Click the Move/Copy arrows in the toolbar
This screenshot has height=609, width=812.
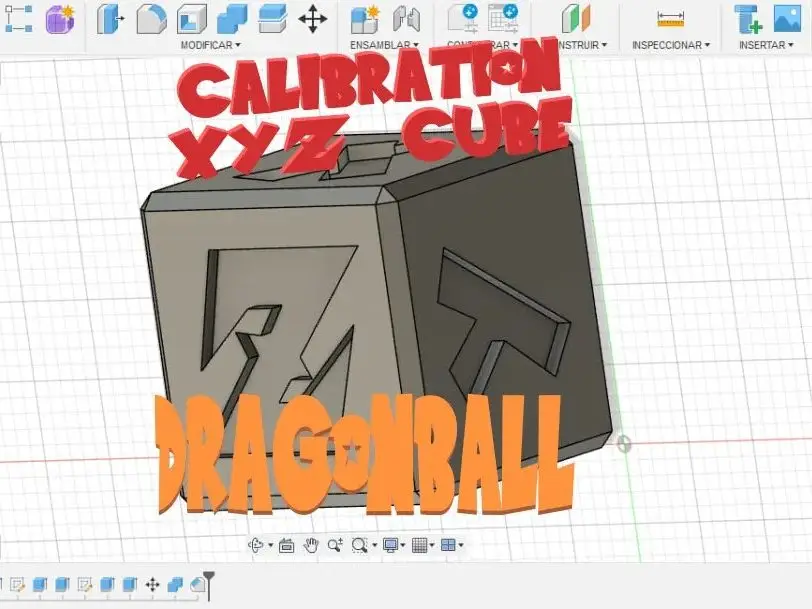313,20
